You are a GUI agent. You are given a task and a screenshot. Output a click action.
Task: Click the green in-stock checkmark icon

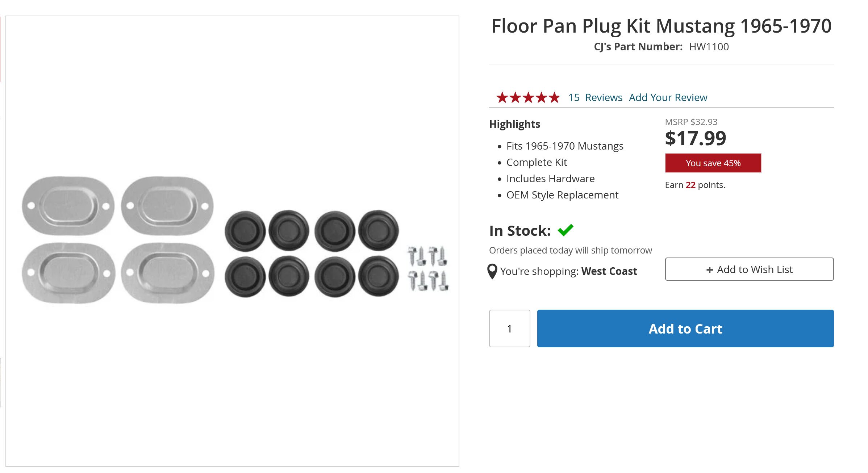(565, 230)
